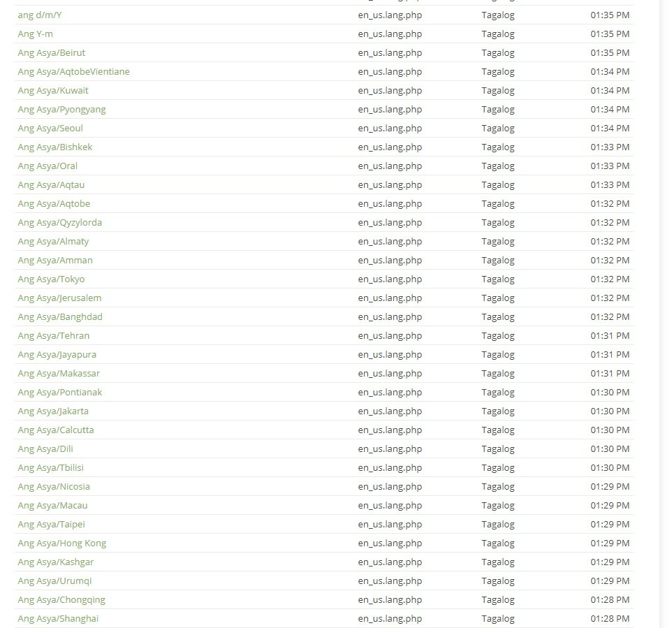The height and width of the screenshot is (628, 672).
Task: Click the 'Ang Asya/Beirut' link
Action: (x=52, y=52)
